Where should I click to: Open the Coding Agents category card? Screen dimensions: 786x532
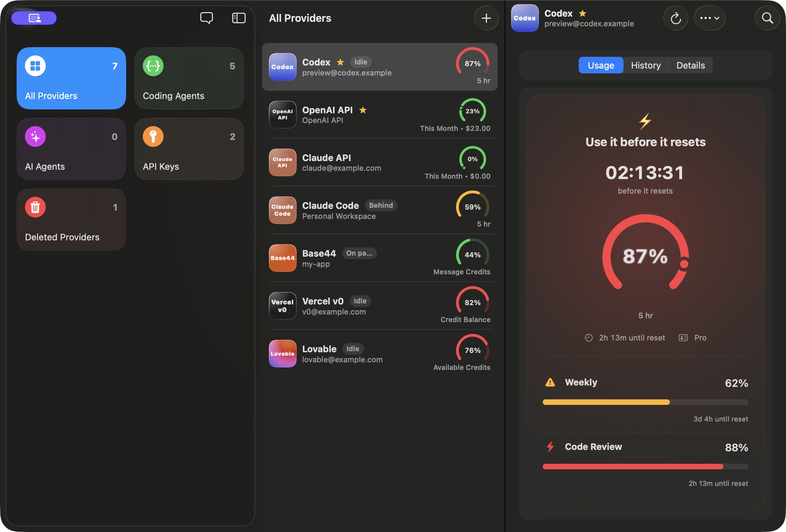click(189, 78)
